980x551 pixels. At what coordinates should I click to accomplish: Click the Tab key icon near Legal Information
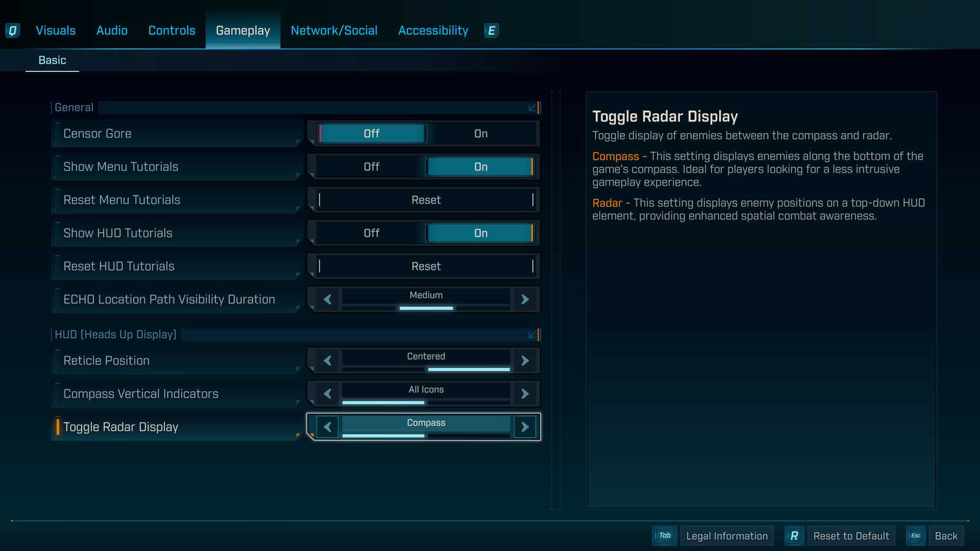point(664,536)
